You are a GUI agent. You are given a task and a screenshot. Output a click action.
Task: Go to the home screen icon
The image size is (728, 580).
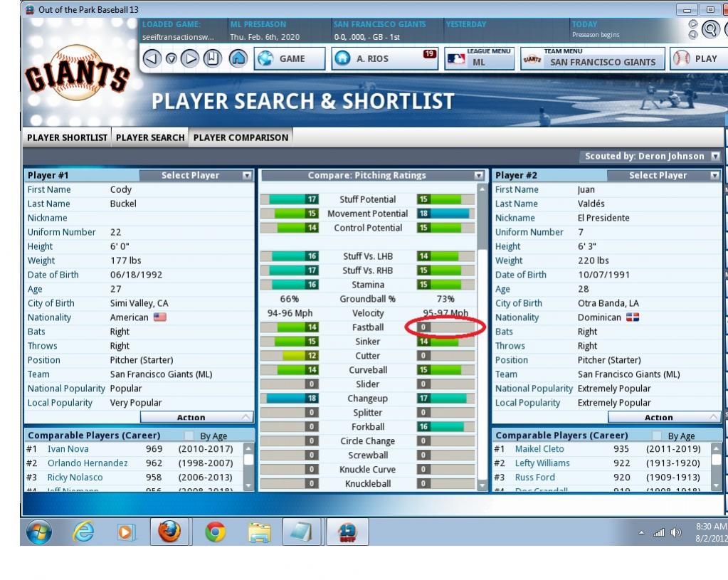point(238,59)
